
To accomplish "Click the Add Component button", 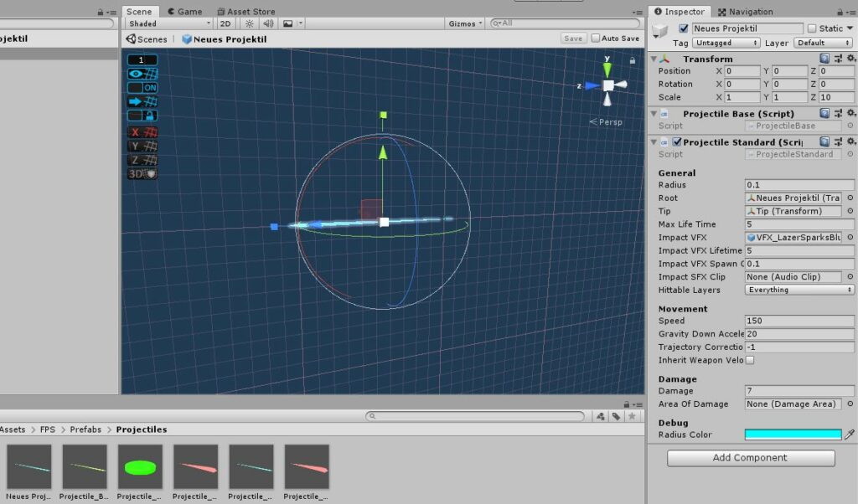I will point(751,458).
